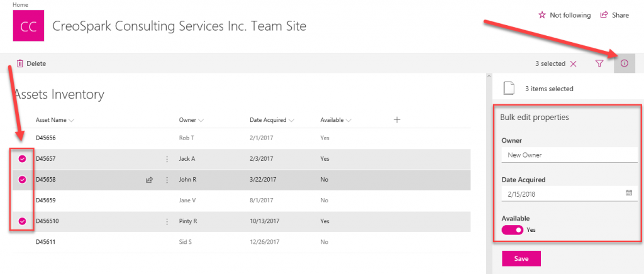Expand the Owner column dropdown
Viewport: 644px width, 274px height.
pyautogui.click(x=201, y=121)
